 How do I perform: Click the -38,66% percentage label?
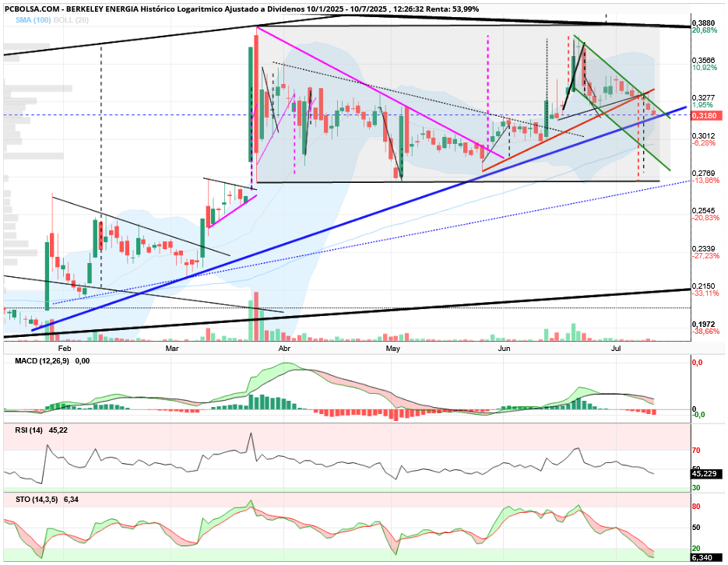point(705,332)
